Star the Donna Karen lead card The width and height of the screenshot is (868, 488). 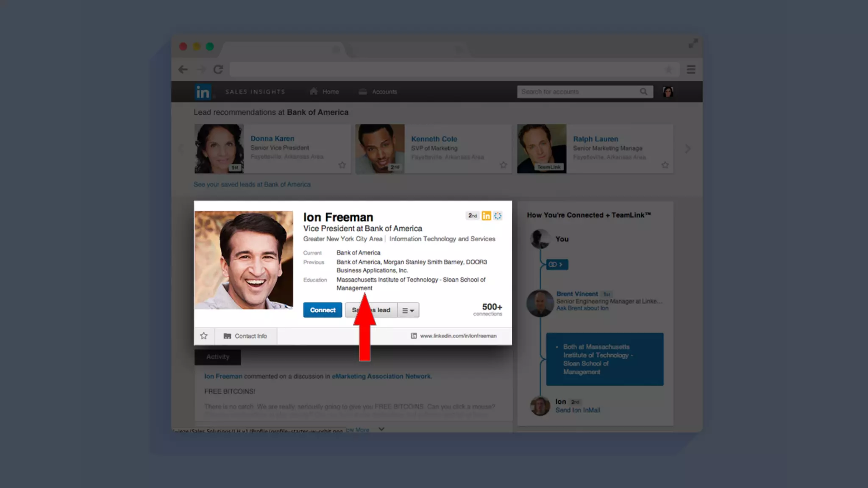tap(342, 165)
